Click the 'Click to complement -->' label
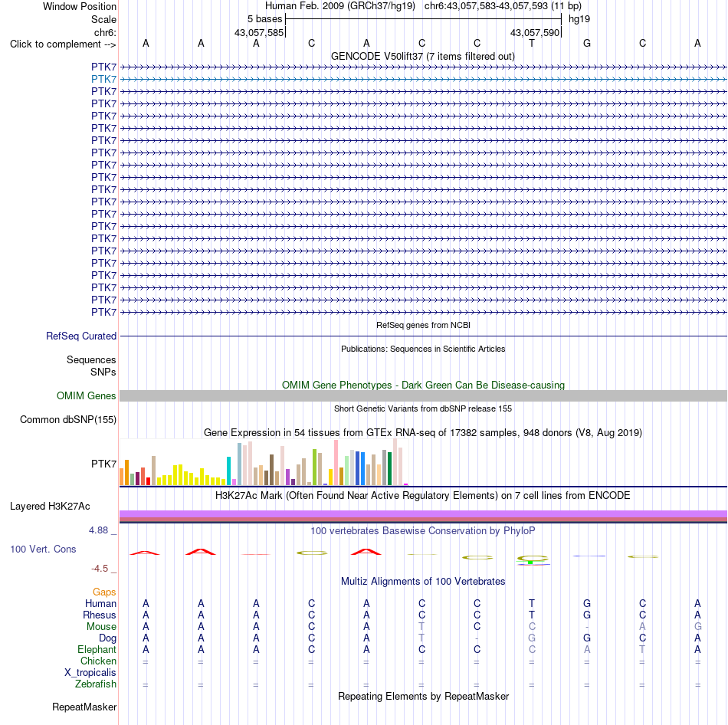This screenshot has width=728, height=725. (x=63, y=44)
